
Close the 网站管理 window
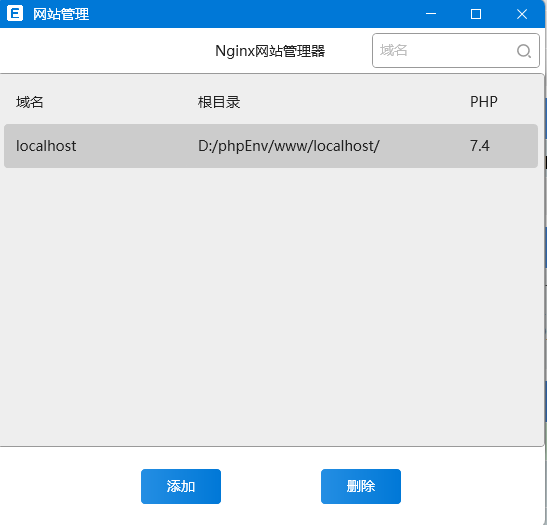point(522,14)
